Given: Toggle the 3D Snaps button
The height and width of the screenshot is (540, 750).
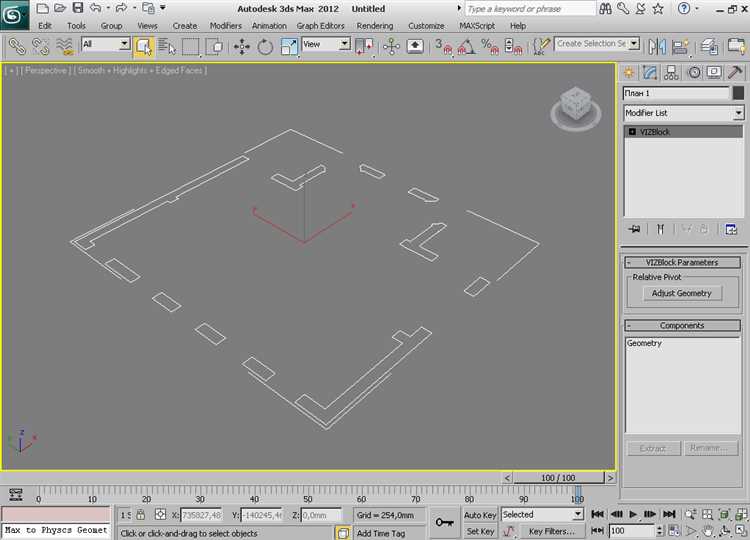Looking at the screenshot, I should [x=443, y=47].
